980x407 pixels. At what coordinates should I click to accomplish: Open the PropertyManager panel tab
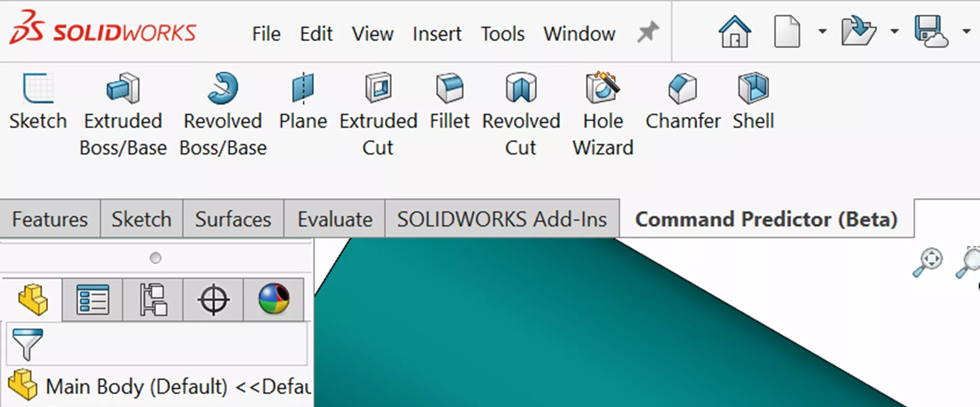click(x=93, y=299)
